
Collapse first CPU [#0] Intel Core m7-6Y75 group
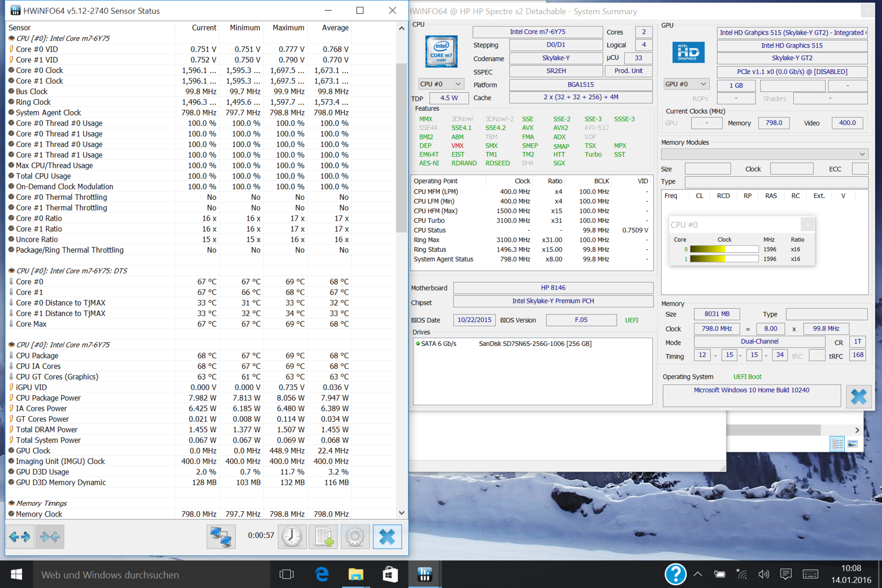point(11,38)
